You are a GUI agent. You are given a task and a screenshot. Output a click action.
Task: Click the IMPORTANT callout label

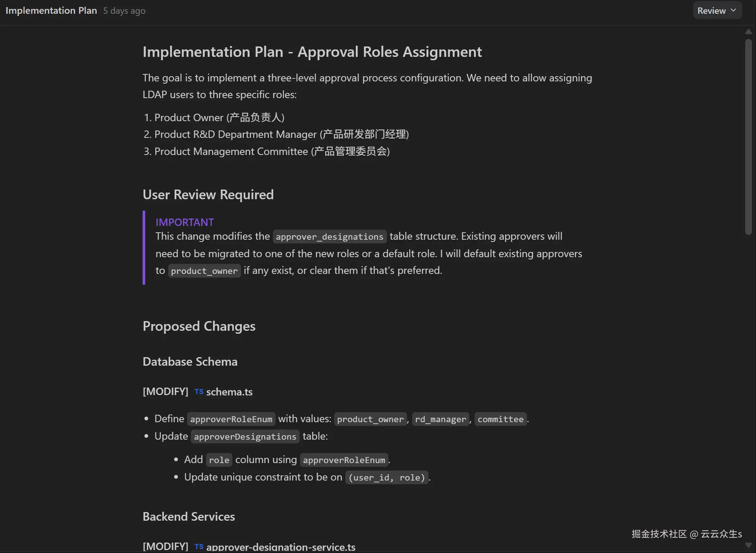coord(185,222)
